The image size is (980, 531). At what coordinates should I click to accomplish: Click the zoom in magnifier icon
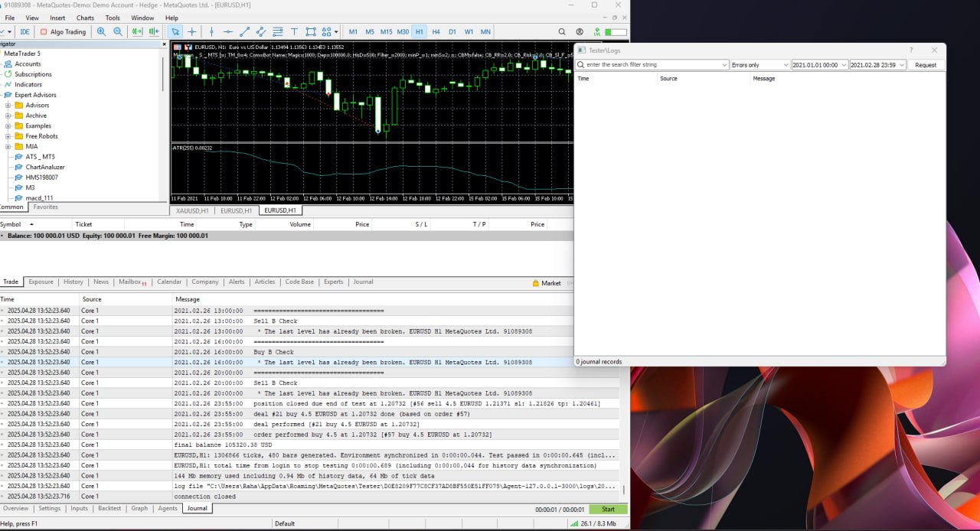pyautogui.click(x=101, y=31)
